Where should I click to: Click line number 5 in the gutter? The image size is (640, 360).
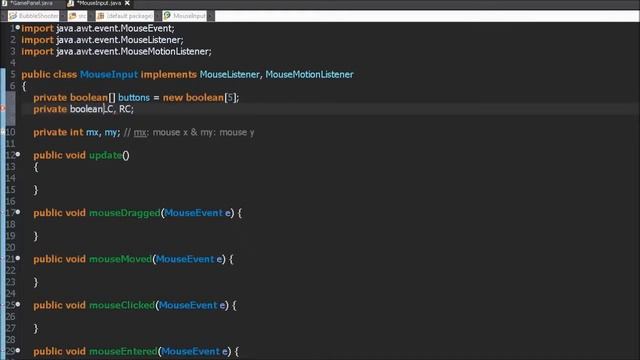[13, 74]
